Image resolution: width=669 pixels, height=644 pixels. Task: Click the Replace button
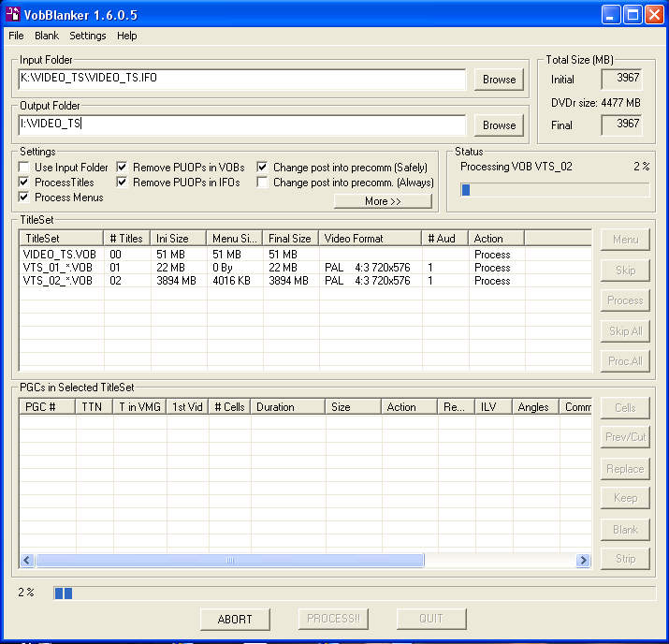pos(625,469)
